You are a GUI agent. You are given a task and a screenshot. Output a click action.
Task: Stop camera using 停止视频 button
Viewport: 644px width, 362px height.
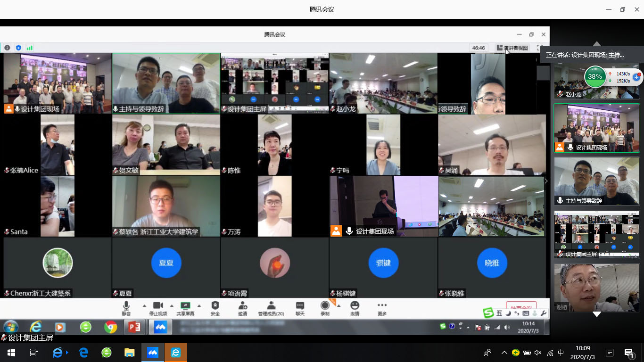158,307
